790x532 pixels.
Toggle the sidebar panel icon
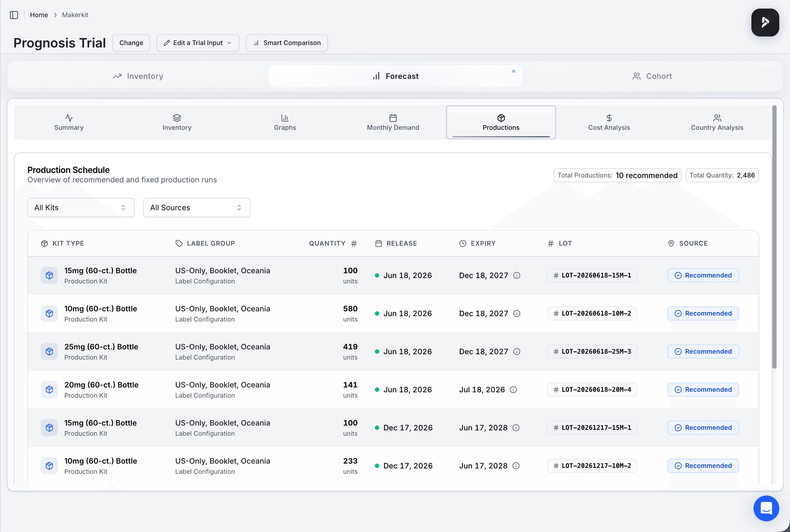pos(14,15)
